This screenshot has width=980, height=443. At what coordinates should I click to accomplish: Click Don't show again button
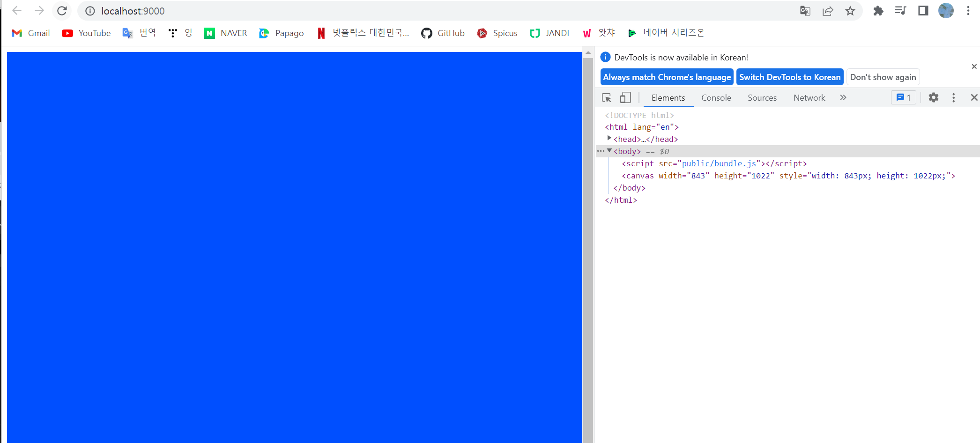(883, 77)
